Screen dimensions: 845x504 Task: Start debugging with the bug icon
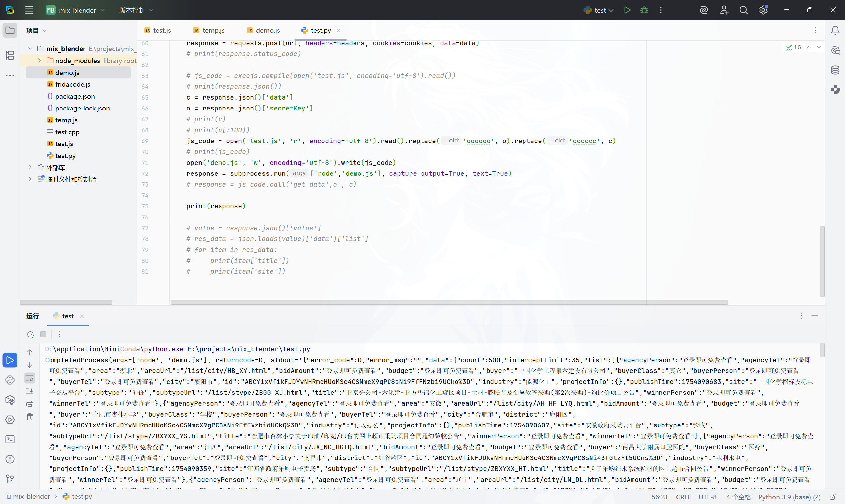coord(644,10)
